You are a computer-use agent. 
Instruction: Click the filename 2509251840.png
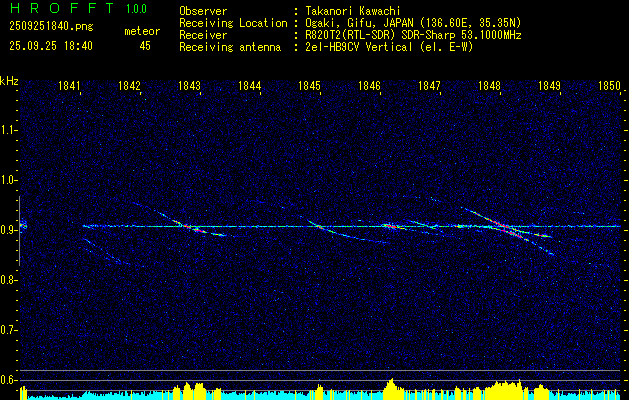[51, 26]
